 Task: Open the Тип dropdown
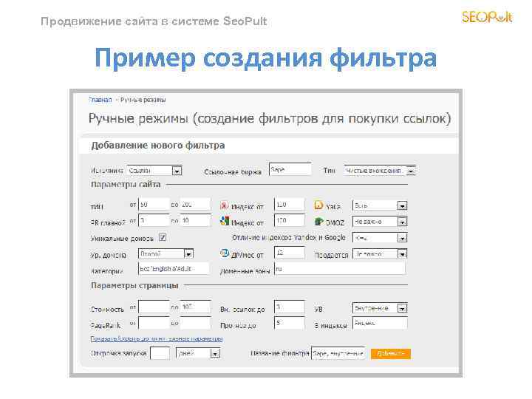379,171
